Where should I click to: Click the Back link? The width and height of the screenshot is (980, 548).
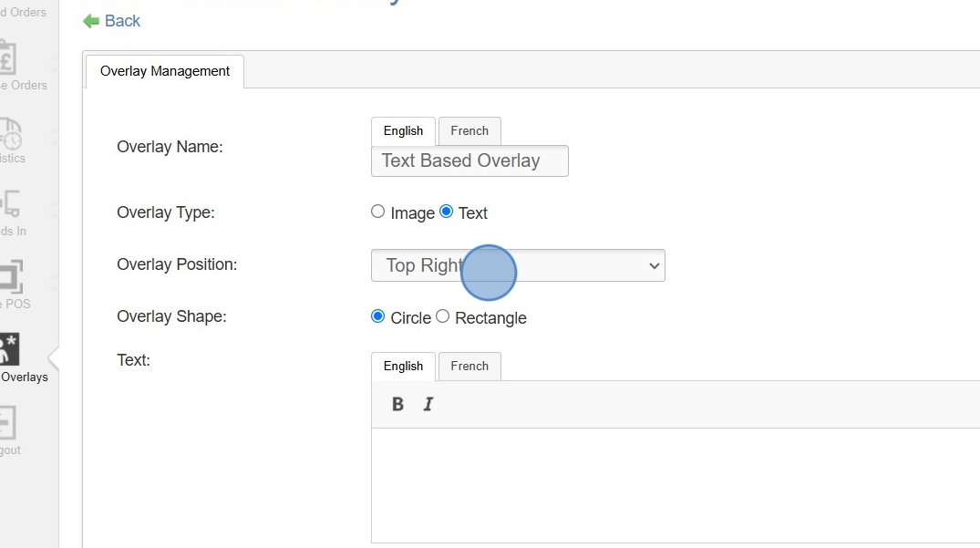click(x=122, y=21)
